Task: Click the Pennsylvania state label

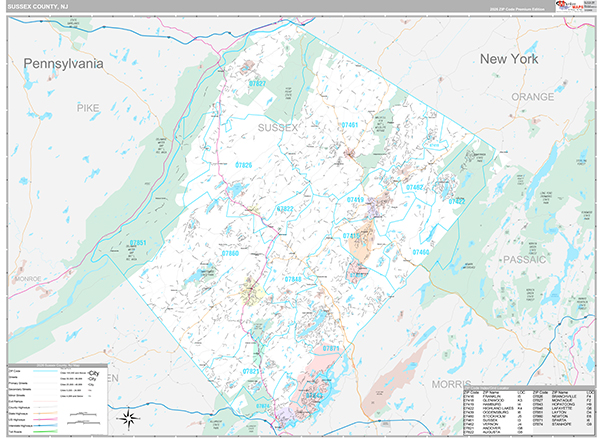Action: 63,64
